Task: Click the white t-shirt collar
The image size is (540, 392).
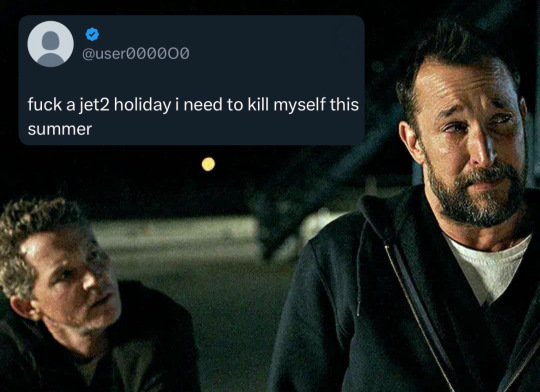Action: tap(491, 265)
